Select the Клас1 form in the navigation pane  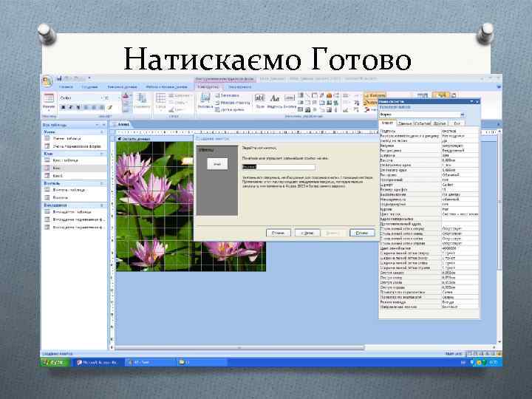coord(74,176)
